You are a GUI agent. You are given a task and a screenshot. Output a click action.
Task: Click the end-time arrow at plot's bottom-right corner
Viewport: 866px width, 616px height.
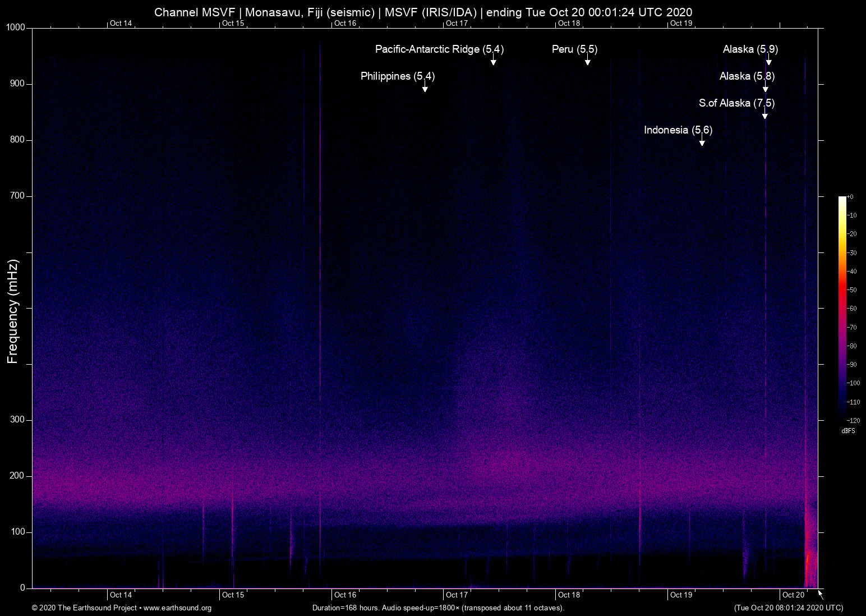[821, 594]
